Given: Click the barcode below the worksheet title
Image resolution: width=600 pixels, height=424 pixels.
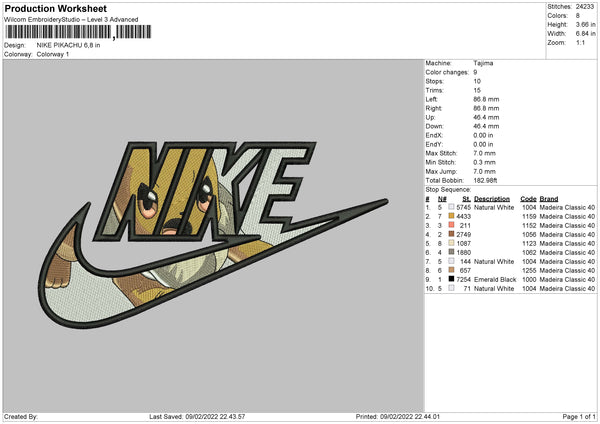Looking at the screenshot, I should [78, 32].
